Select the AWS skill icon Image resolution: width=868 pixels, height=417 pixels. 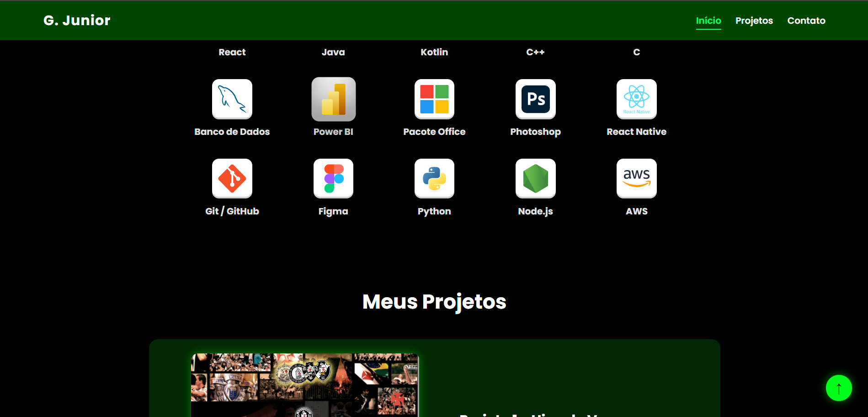[636, 178]
